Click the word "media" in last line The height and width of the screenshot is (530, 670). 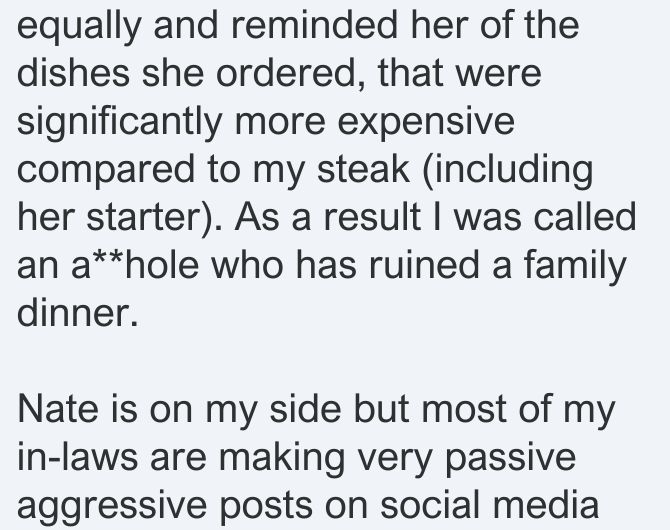coord(545,505)
